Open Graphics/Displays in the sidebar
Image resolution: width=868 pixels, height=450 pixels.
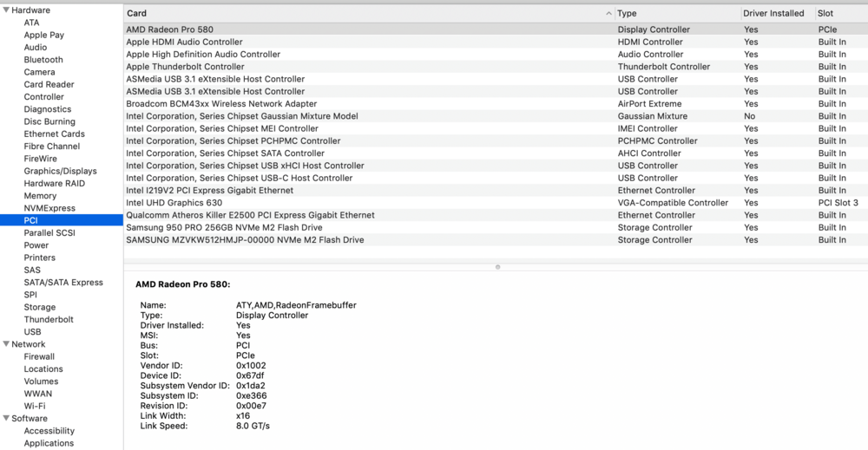61,172
